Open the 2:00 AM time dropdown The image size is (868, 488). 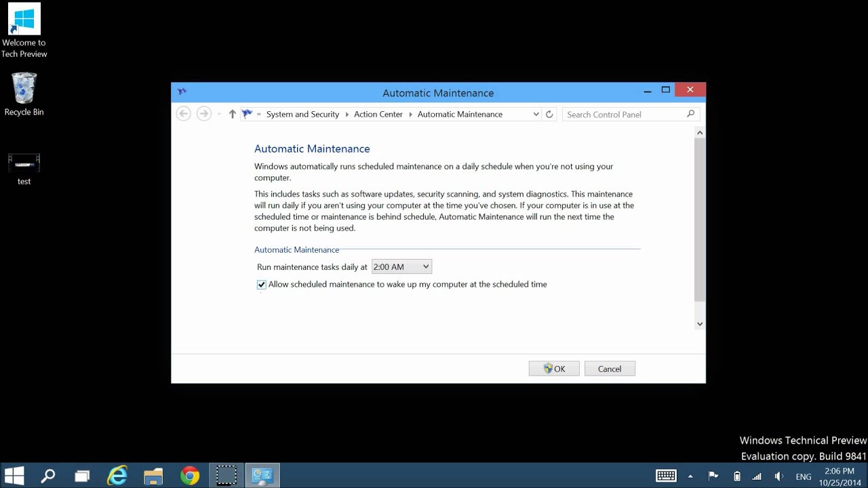coord(401,267)
